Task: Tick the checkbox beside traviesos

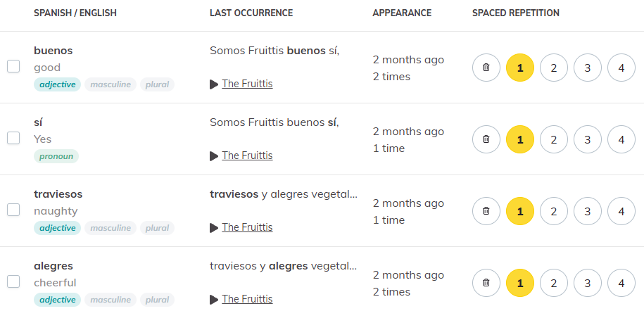Action: [x=13, y=210]
